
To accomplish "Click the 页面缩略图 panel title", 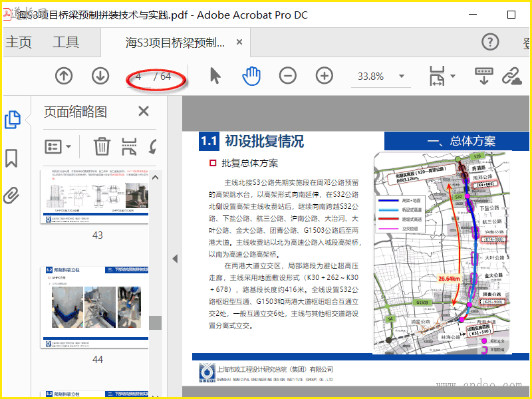I will point(75,112).
